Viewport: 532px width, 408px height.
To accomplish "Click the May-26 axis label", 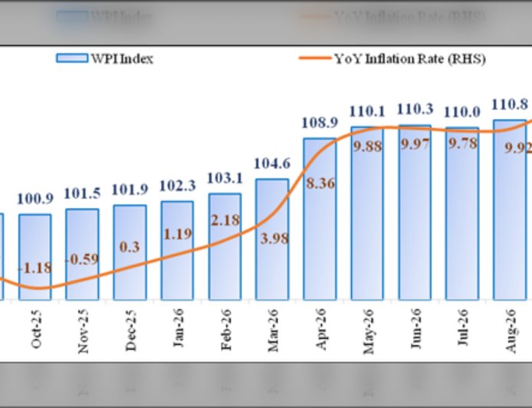I will click(x=369, y=331).
